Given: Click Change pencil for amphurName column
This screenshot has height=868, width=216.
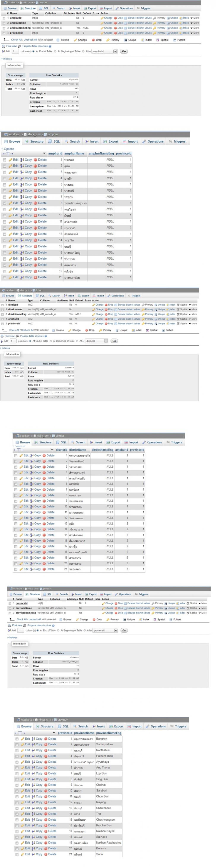Looking at the screenshot, I should coord(102,23).
